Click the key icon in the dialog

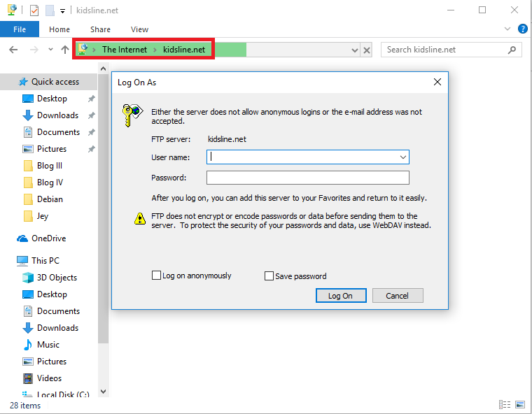click(x=132, y=115)
